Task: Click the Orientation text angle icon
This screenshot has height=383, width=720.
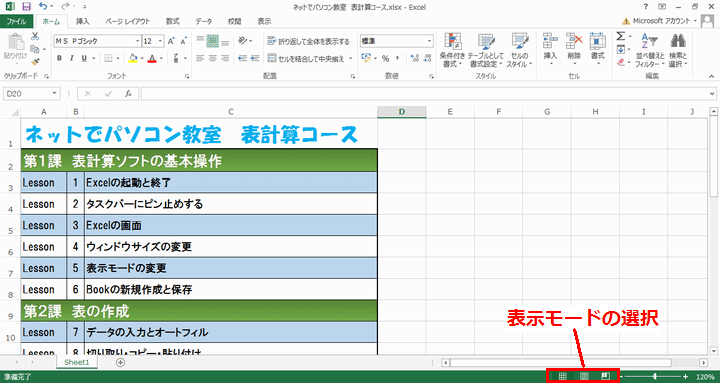Action: [243, 41]
